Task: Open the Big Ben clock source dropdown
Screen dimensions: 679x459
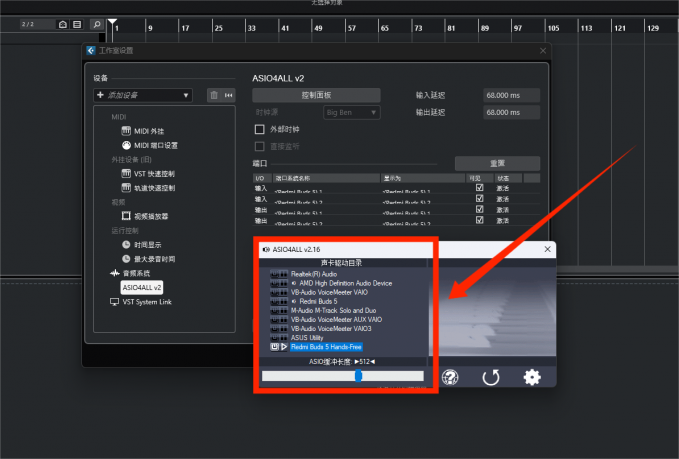Action: 345,113
